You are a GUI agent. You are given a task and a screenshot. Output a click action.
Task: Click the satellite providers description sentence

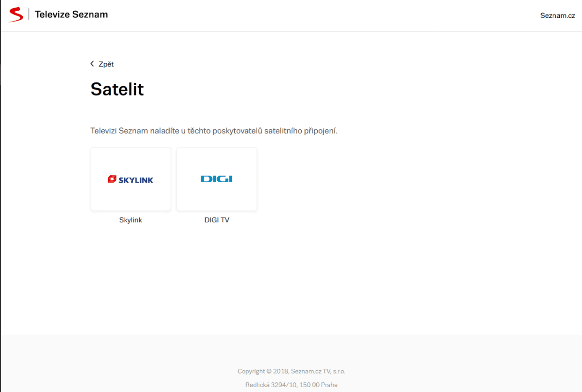pyautogui.click(x=214, y=131)
